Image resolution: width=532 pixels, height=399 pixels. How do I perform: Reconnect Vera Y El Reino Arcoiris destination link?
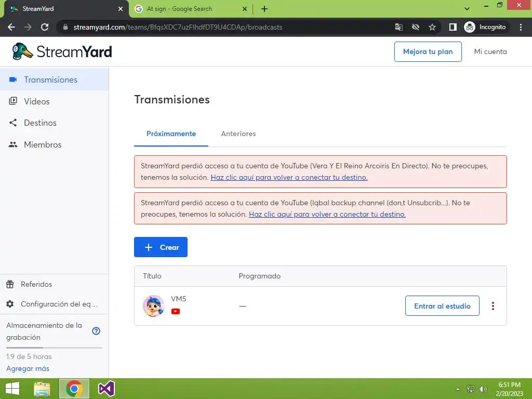tap(289, 178)
